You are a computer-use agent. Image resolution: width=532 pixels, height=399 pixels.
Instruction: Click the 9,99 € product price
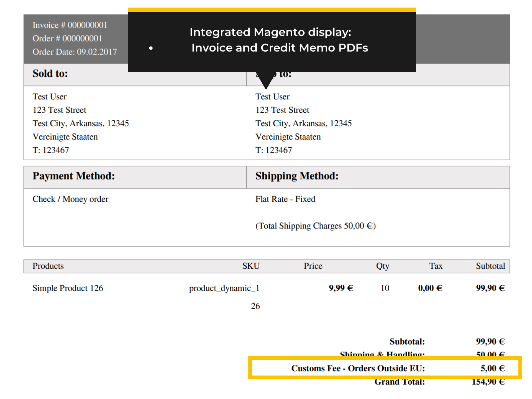point(341,288)
